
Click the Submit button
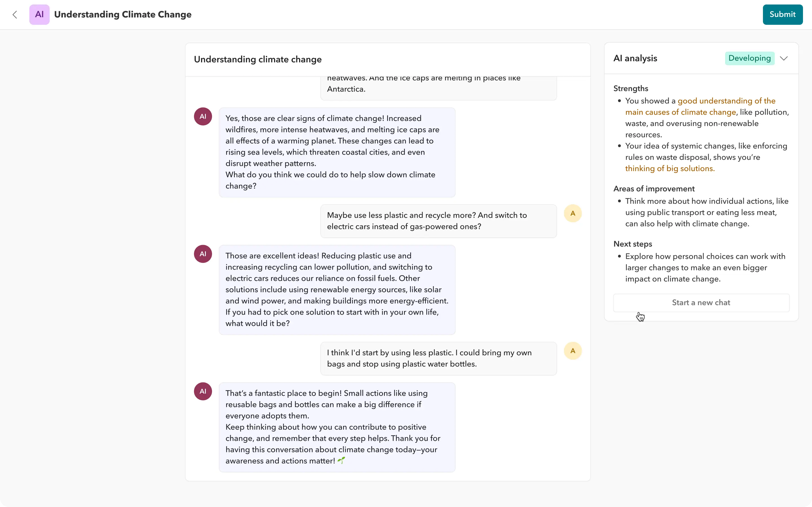(782, 14)
